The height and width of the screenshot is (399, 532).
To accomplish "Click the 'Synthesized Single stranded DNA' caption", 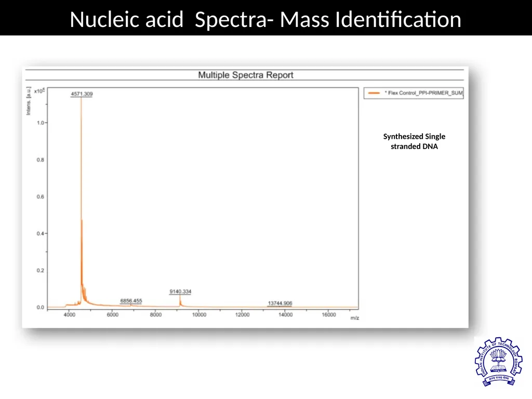I will pos(414,141).
